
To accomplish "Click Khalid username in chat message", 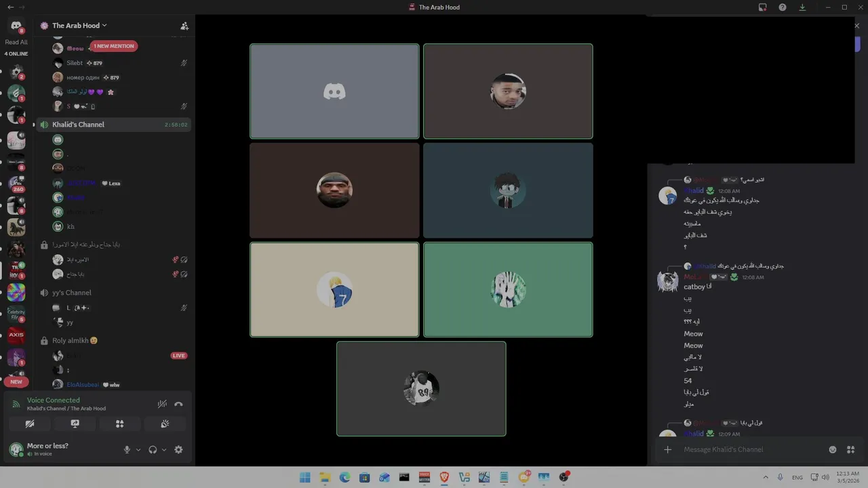I will click(694, 191).
